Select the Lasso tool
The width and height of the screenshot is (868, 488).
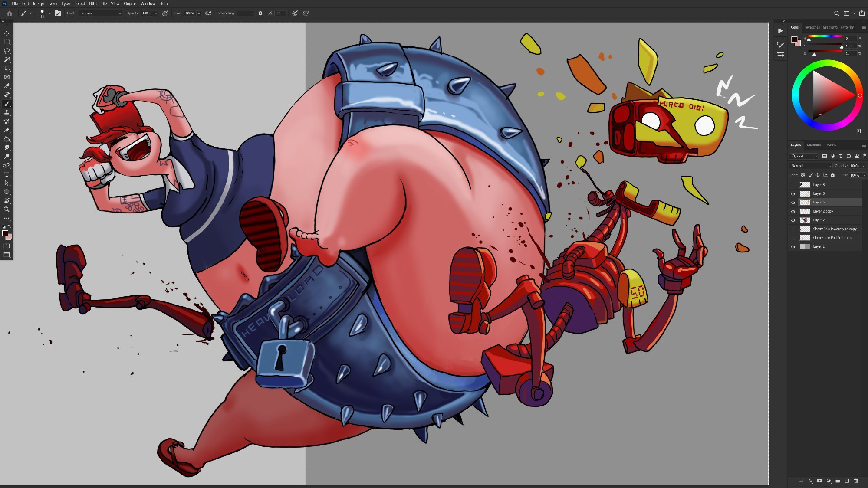pyautogui.click(x=7, y=51)
